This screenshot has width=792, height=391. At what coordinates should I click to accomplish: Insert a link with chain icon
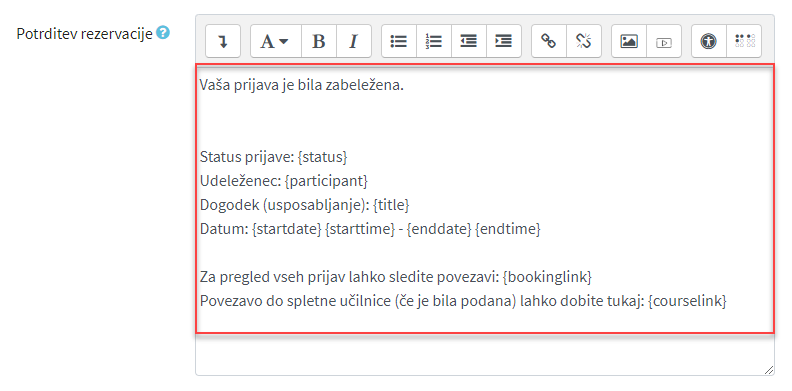coord(549,41)
